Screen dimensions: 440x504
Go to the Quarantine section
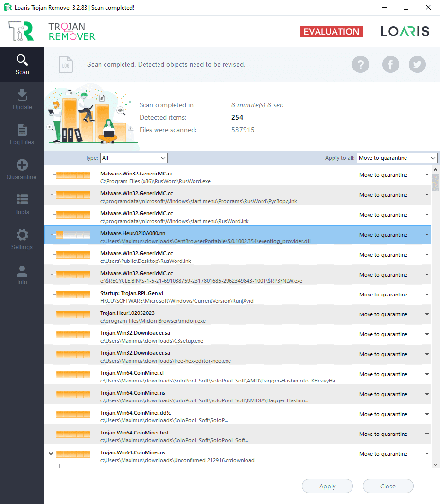click(x=22, y=170)
